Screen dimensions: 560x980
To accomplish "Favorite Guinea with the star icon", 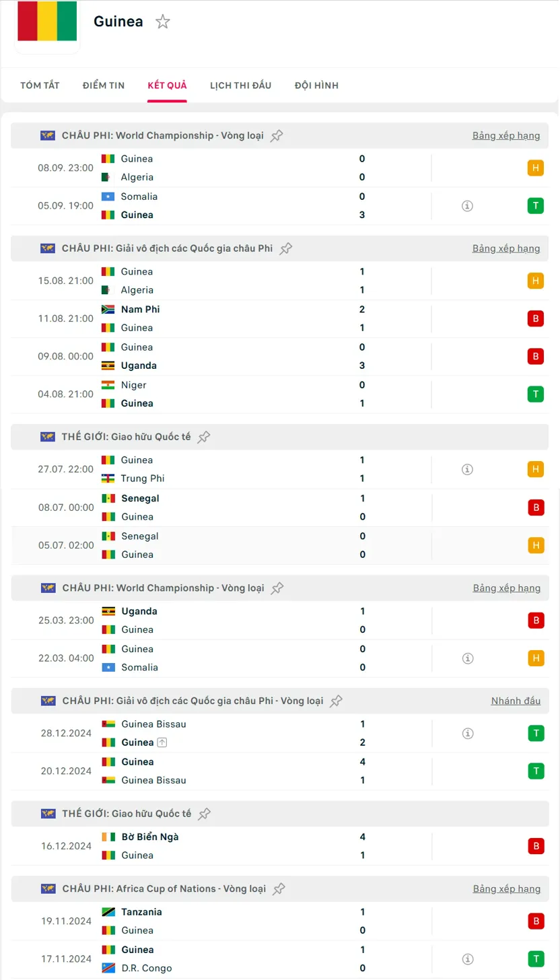I will pyautogui.click(x=163, y=22).
